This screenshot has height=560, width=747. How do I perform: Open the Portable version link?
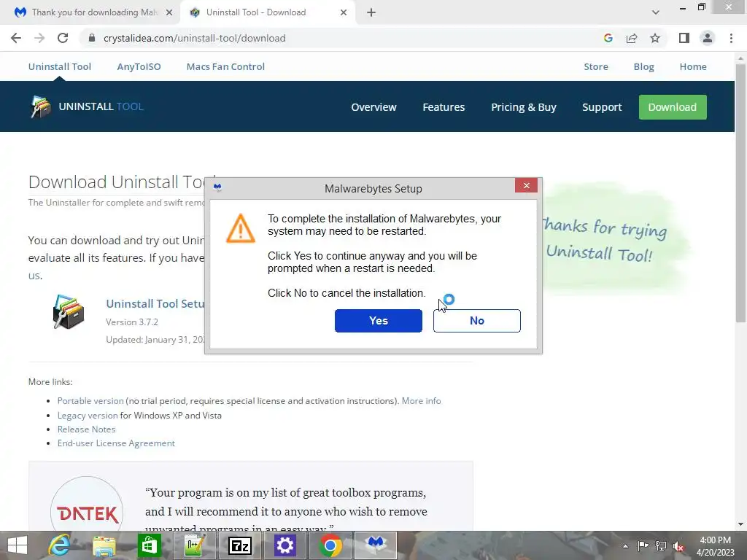90,401
